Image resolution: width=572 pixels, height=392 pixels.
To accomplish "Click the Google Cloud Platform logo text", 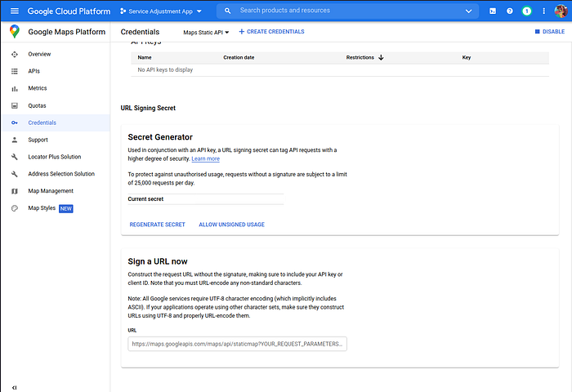I will pyautogui.click(x=69, y=11).
